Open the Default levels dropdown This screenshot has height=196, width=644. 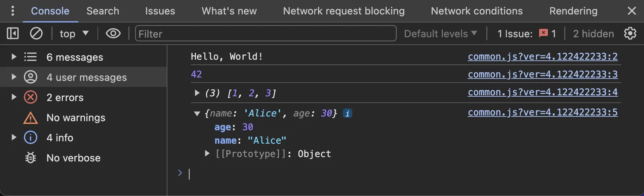tap(441, 34)
